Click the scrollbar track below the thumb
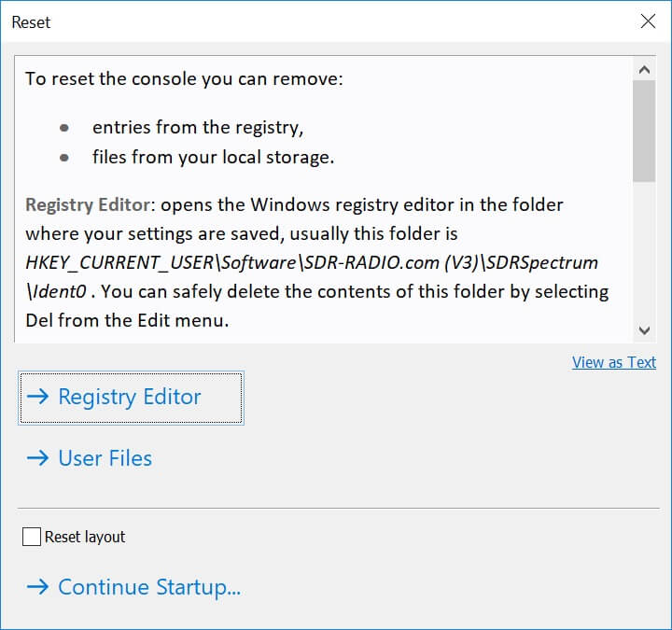 pos(644,252)
